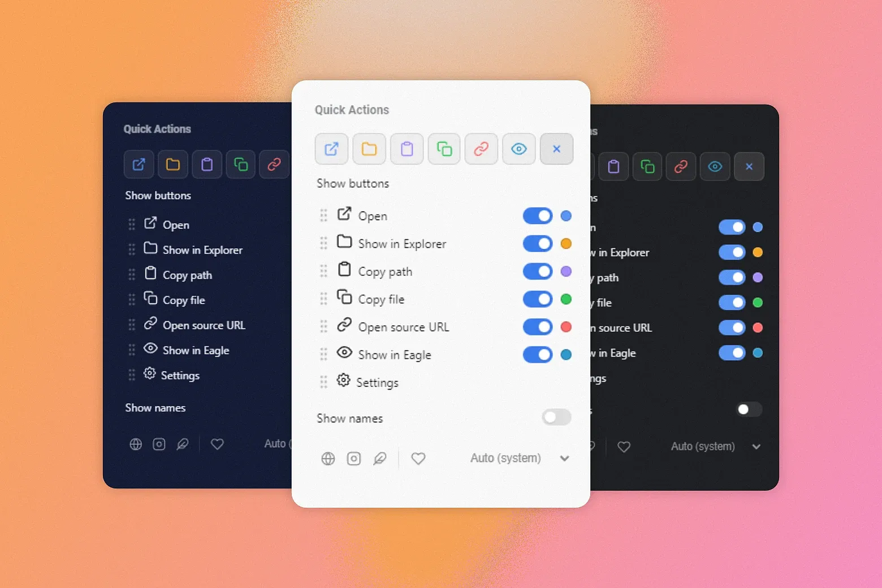Click the green dot next to Copy file

566,299
